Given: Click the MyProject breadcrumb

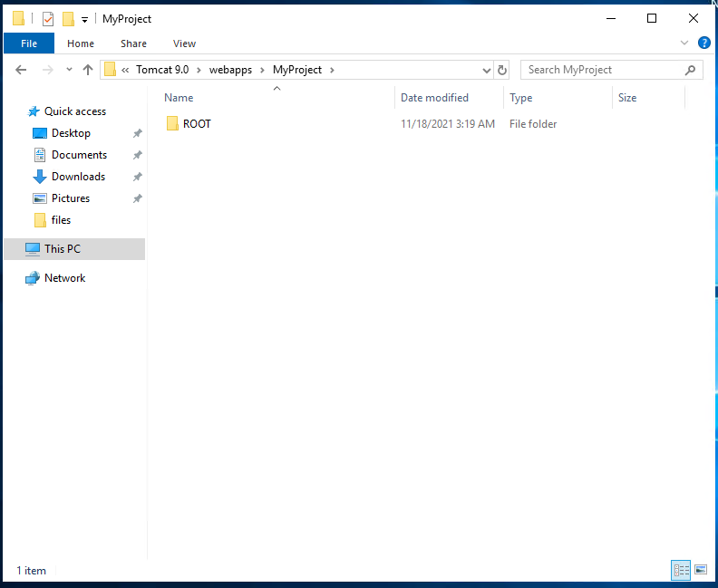Looking at the screenshot, I should pyautogui.click(x=297, y=70).
